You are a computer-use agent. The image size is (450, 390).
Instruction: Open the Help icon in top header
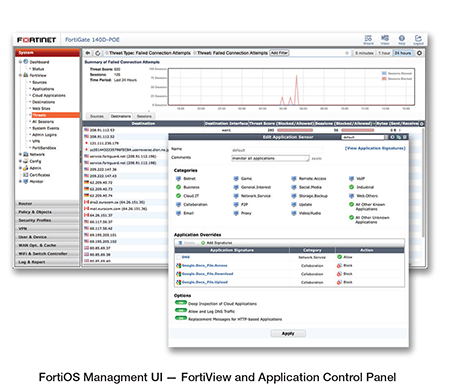coord(402,39)
